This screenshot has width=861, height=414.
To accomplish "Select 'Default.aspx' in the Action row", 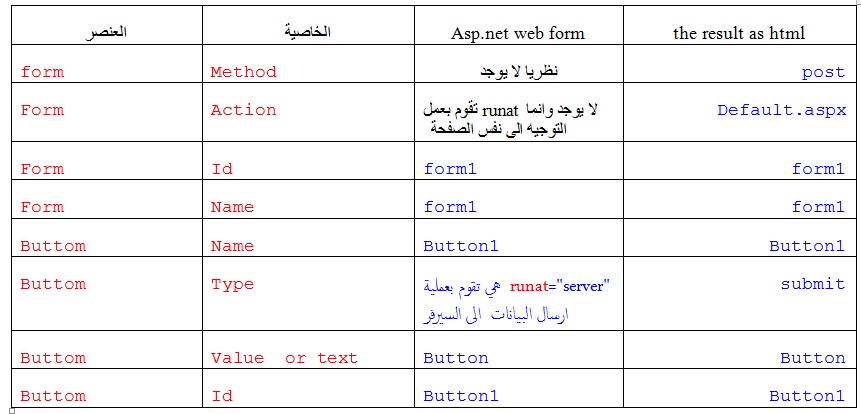I will pos(781,110).
